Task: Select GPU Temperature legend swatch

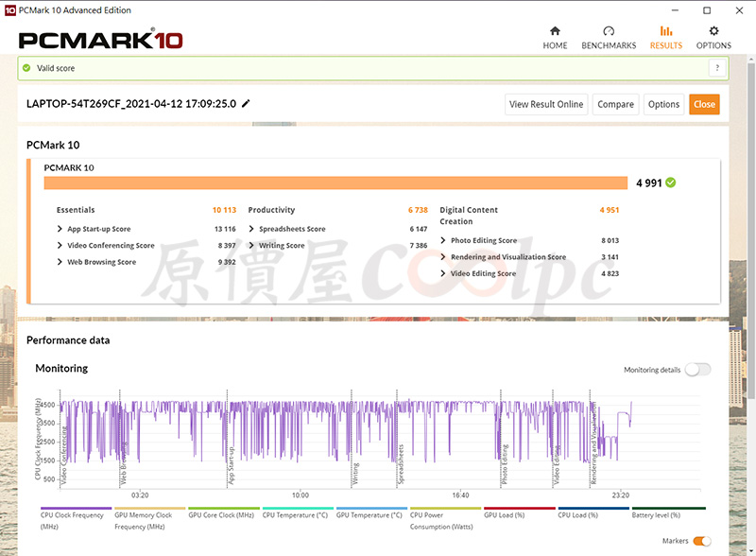Action: click(x=371, y=508)
